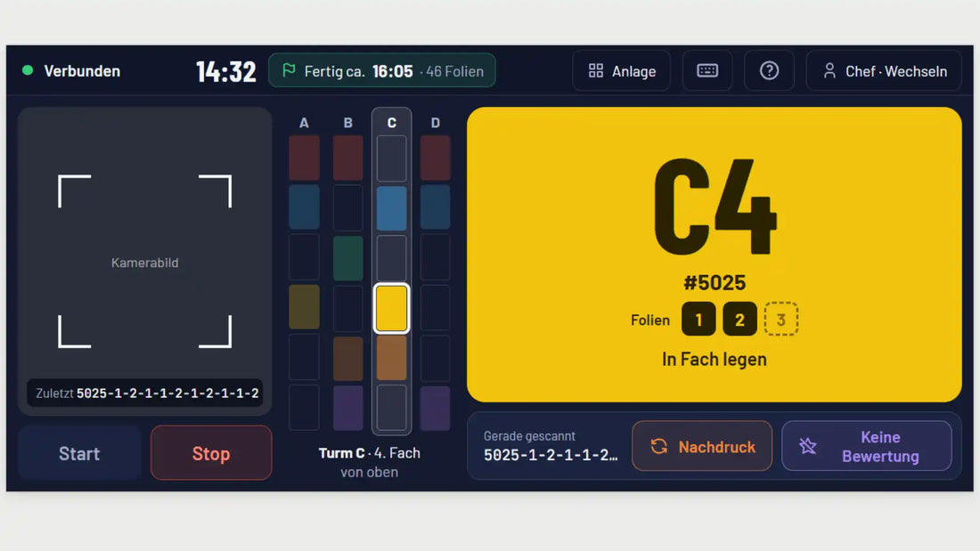Click the 'Turm C · 4. Fach' caption

coord(370,453)
